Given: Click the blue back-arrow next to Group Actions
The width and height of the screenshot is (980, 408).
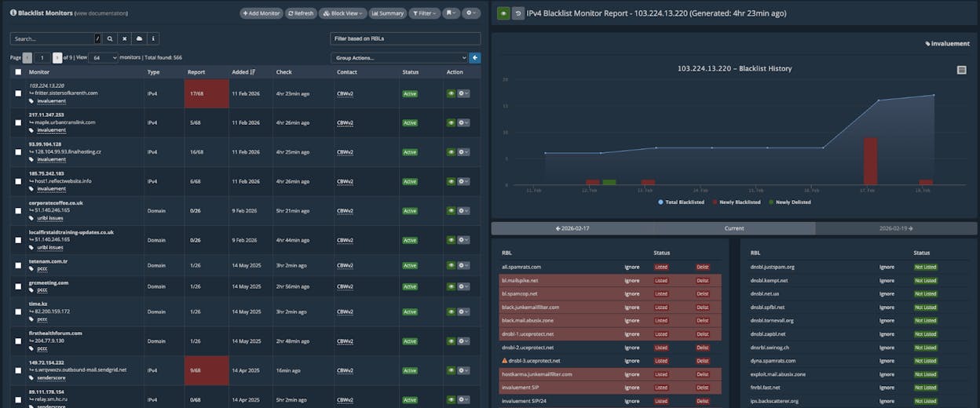Looking at the screenshot, I should click(474, 57).
